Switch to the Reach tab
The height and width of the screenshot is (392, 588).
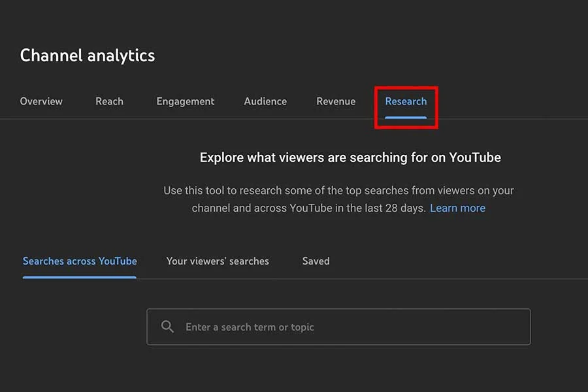pos(109,101)
